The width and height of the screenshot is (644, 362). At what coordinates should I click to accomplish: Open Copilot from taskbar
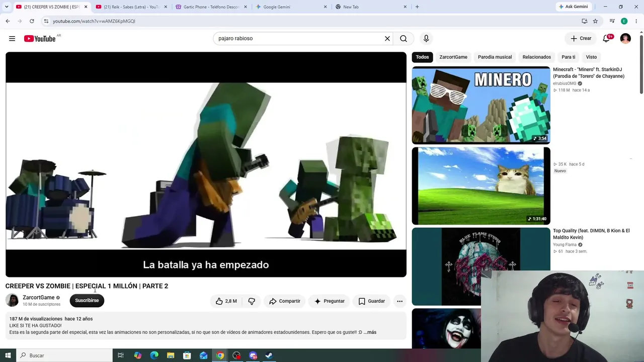click(137, 355)
